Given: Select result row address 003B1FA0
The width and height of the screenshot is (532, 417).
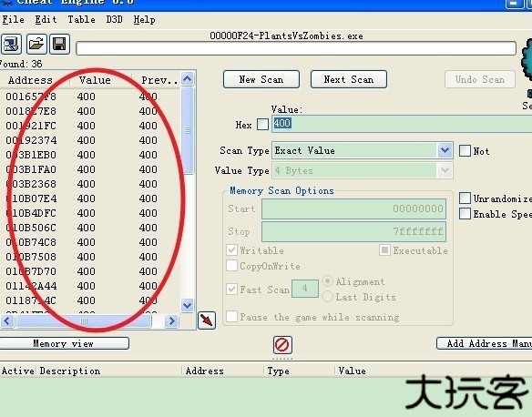Looking at the screenshot, I should pyautogui.click(x=90, y=169).
